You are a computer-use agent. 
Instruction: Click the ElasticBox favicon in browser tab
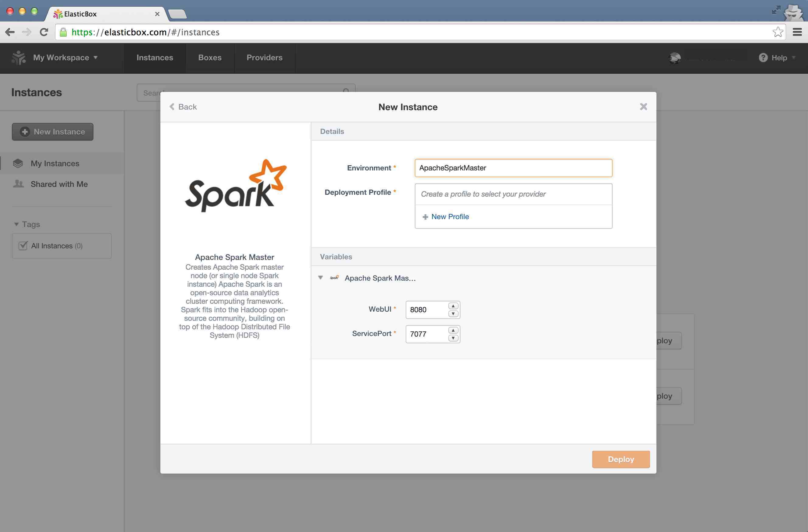[x=59, y=13]
